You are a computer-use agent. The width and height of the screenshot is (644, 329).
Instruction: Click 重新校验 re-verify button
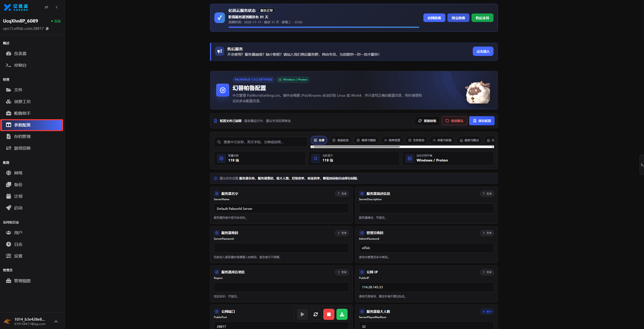coord(427,121)
